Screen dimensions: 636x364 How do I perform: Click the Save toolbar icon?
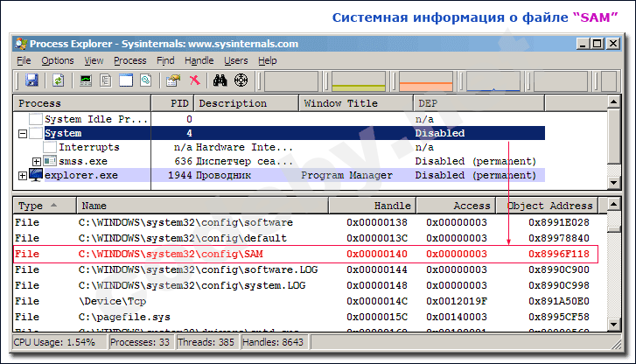31,80
